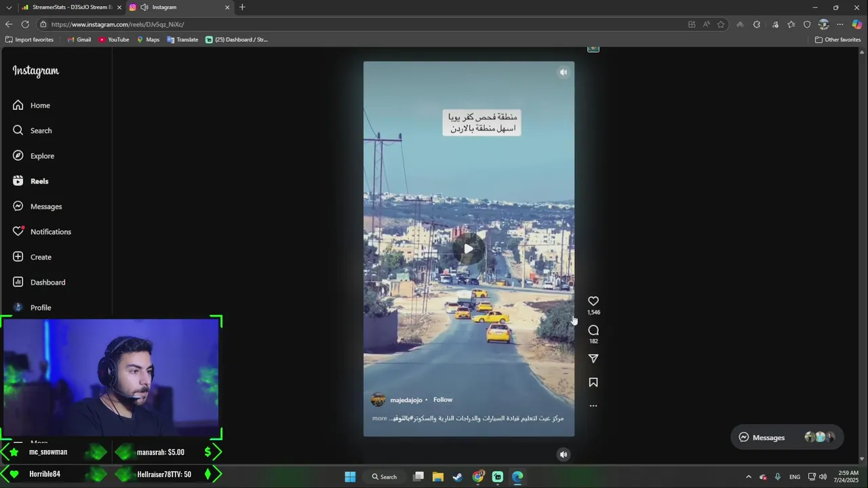This screenshot has width=868, height=488.
Task: Like the reel with the heart icon
Action: click(593, 301)
